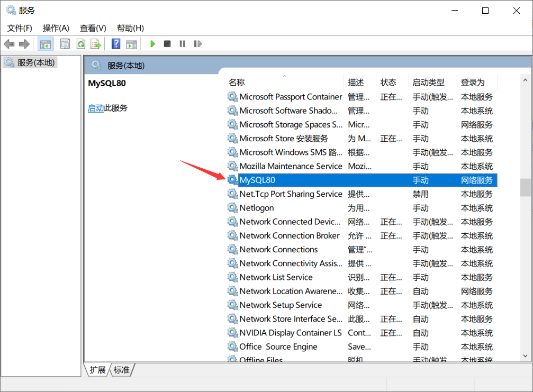Screen dimensions: 533x392
Task: Open the 帮助(H) menu
Action: (x=130, y=28)
